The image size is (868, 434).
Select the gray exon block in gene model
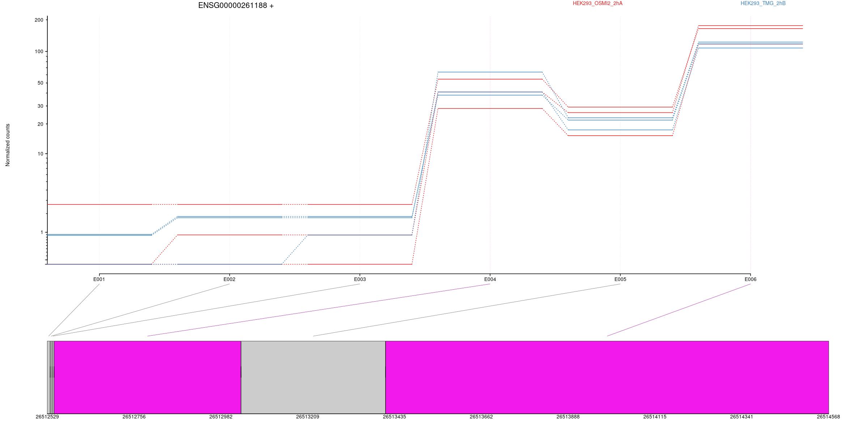[x=313, y=377]
